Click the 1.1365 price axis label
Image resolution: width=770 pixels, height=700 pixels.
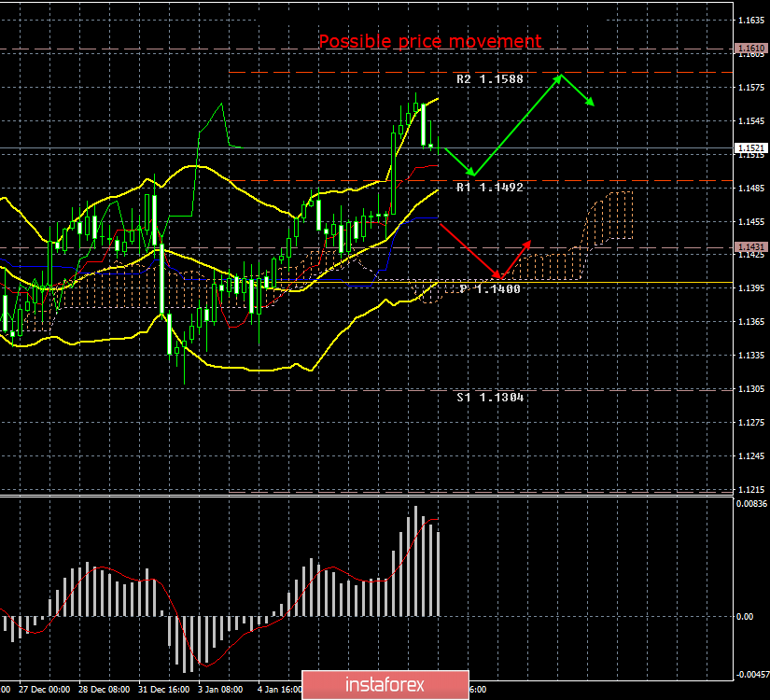tap(751, 322)
